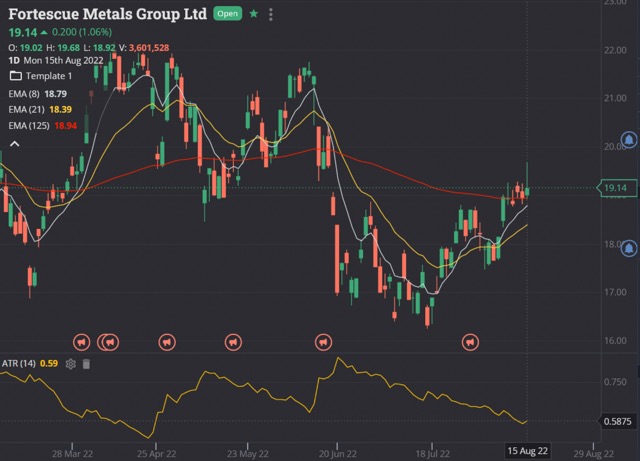Select the EMA (8) indicator label
The height and width of the screenshot is (461, 640).
pyautogui.click(x=22, y=93)
